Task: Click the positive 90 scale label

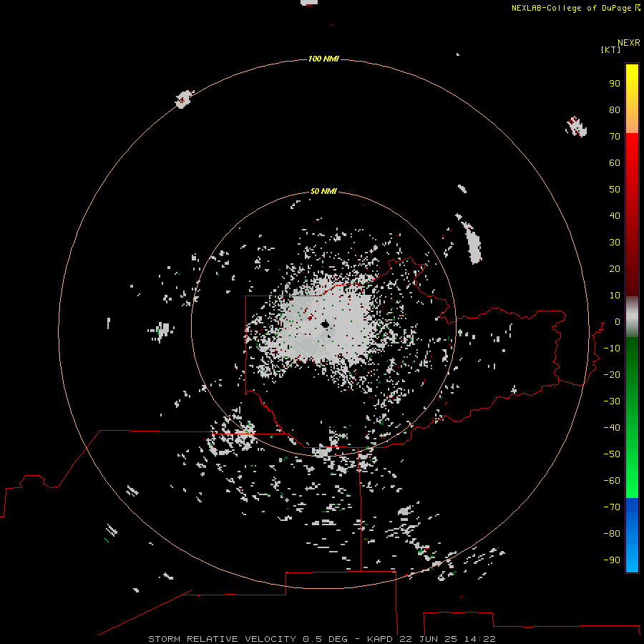Action: [615, 84]
